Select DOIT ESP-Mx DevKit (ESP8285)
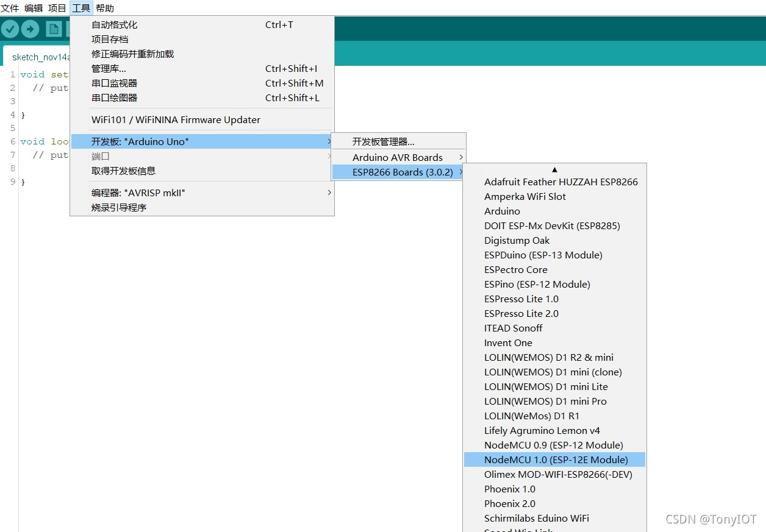This screenshot has height=532, width=766. 554,226
